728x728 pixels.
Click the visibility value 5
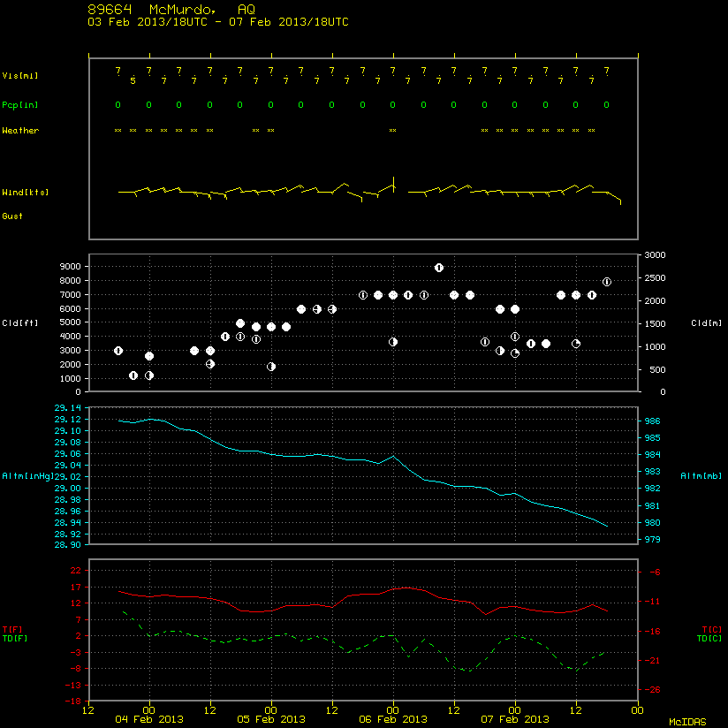tap(133, 81)
